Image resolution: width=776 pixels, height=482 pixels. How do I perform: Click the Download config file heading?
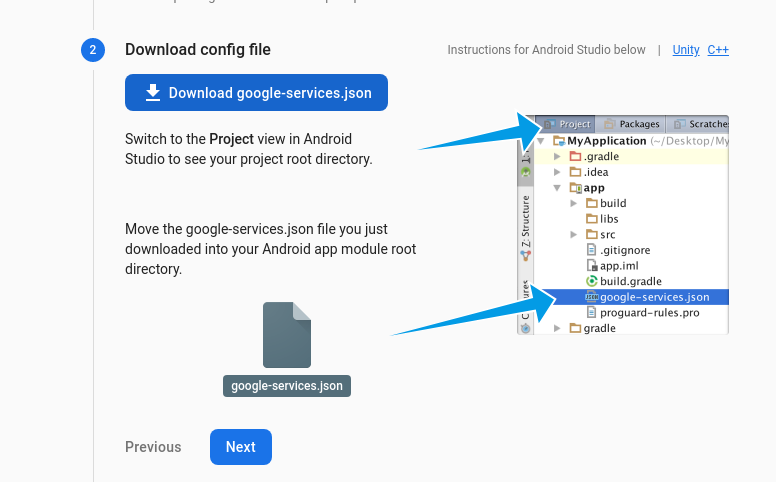(197, 49)
